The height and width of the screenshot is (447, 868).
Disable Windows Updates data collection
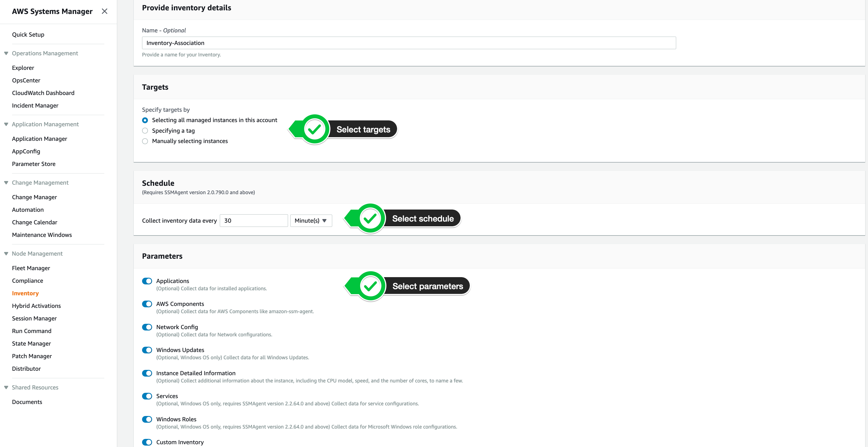[147, 350]
